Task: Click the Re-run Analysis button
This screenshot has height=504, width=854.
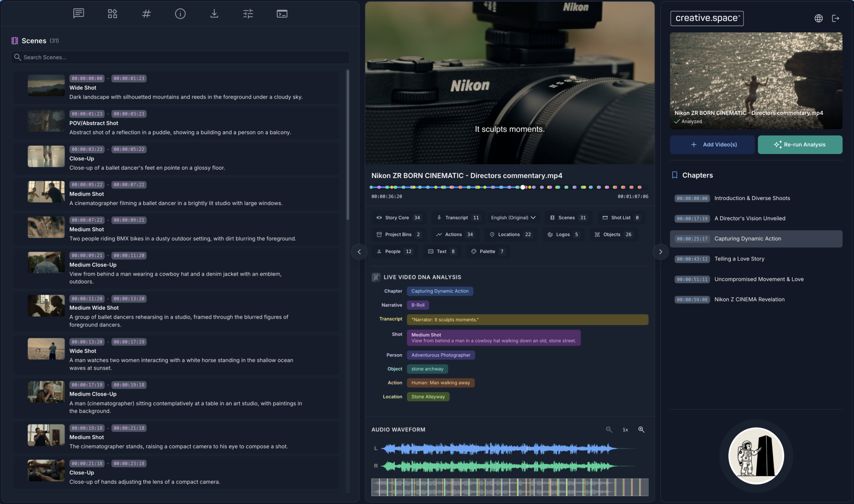Action: (x=800, y=144)
